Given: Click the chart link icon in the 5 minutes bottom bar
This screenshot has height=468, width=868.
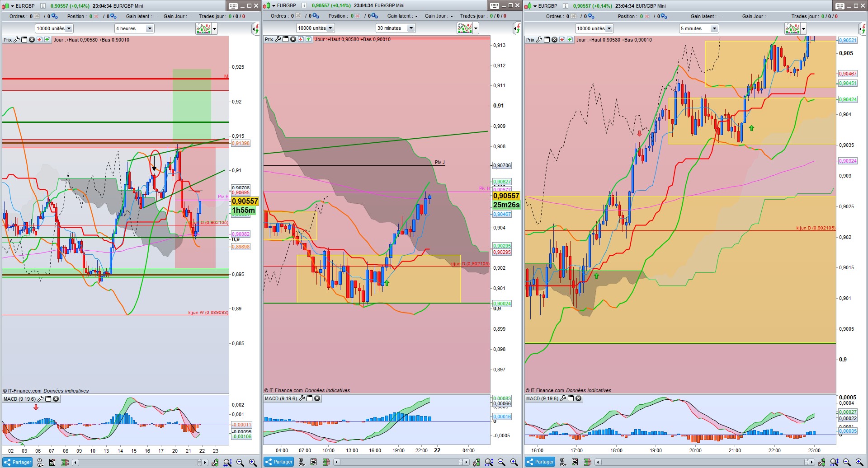Looking at the screenshot, I should click(x=563, y=462).
